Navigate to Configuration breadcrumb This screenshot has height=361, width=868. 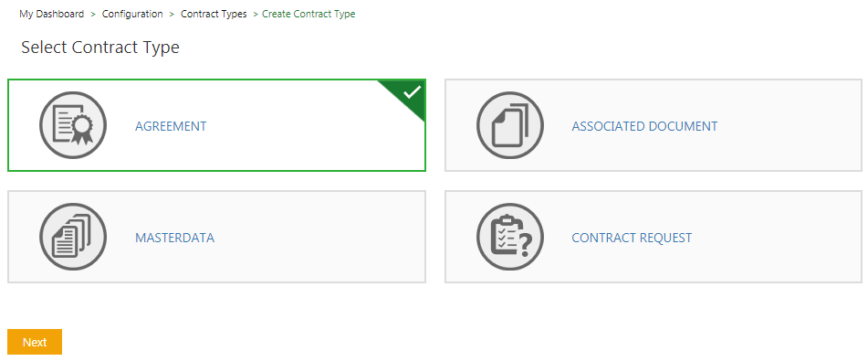(x=132, y=14)
